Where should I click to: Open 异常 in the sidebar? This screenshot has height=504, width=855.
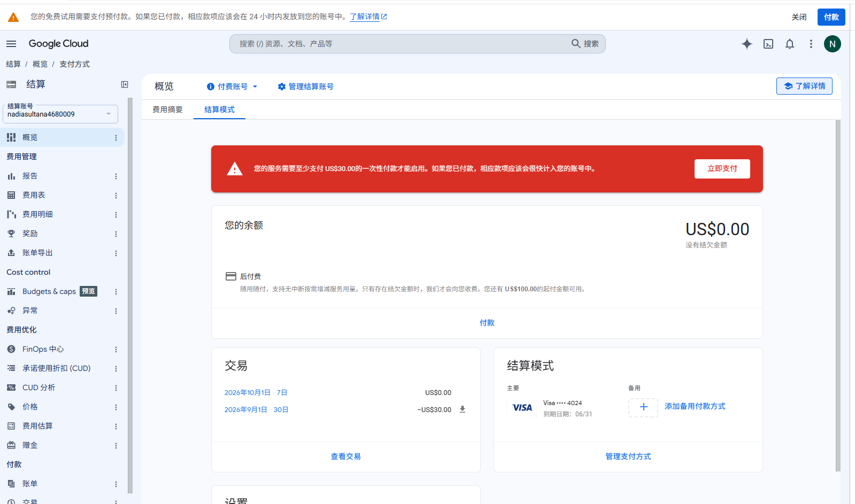tap(30, 311)
